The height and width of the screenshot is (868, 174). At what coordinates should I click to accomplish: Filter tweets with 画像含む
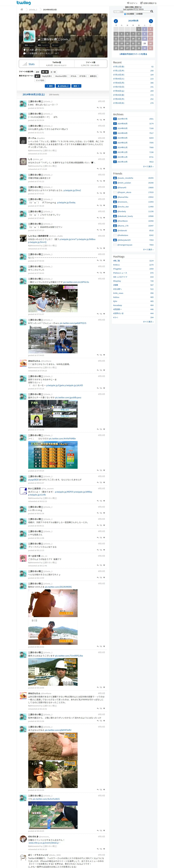coord(93,76)
